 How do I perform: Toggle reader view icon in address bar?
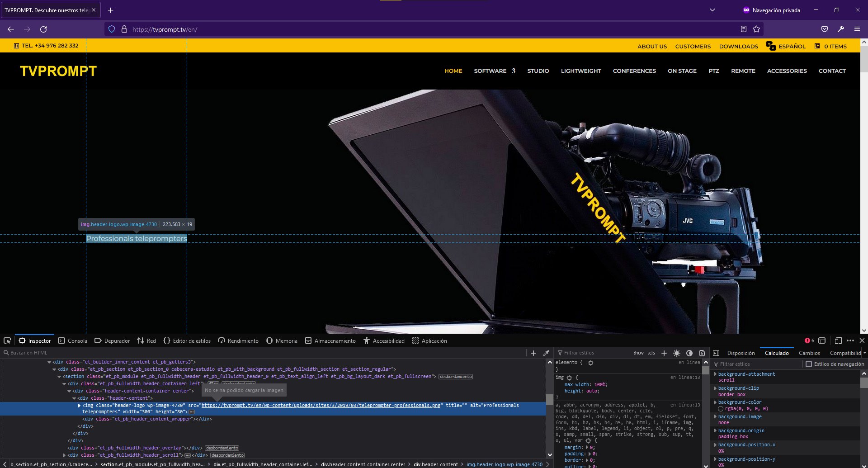pos(744,29)
